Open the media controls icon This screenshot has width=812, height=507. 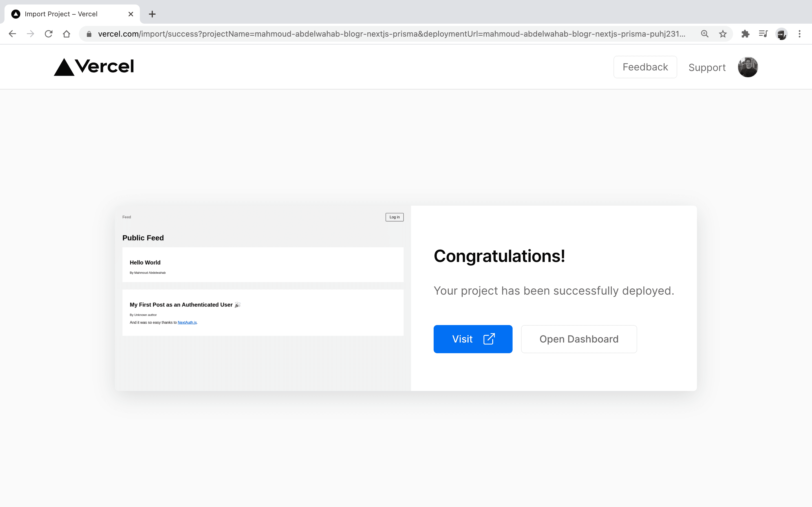coord(763,34)
